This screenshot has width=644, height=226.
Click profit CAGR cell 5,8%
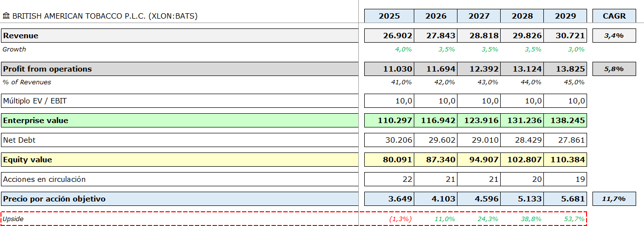615,69
